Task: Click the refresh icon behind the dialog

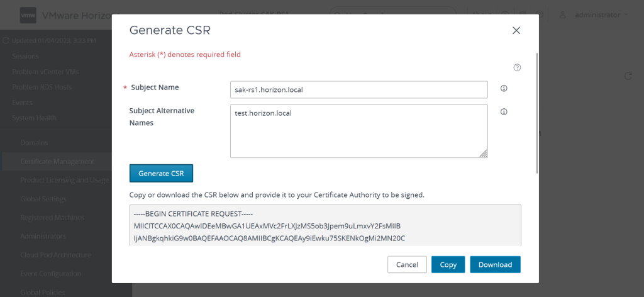Action: click(627, 76)
